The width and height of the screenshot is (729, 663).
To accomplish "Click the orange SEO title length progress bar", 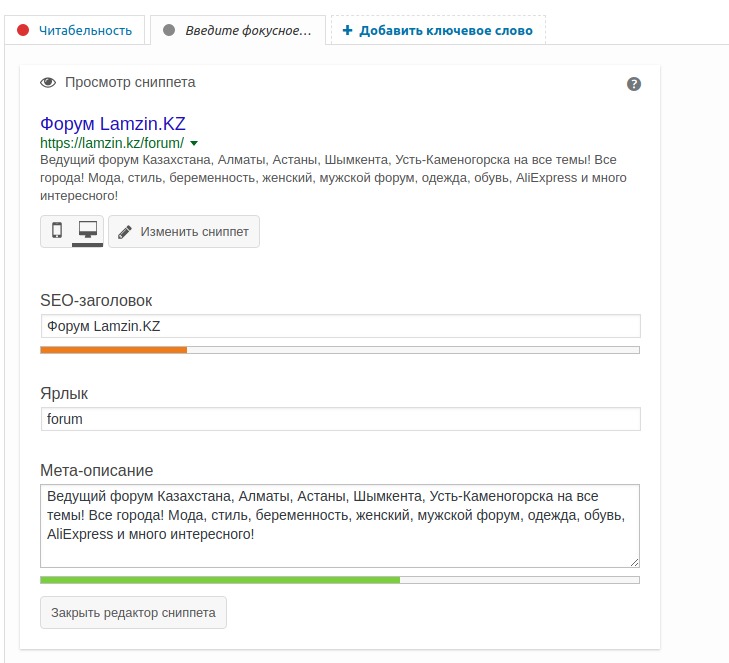I will [x=340, y=350].
